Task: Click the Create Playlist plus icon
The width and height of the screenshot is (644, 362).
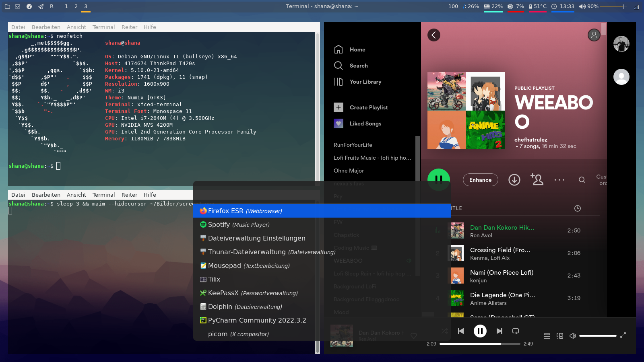Action: tap(339, 107)
